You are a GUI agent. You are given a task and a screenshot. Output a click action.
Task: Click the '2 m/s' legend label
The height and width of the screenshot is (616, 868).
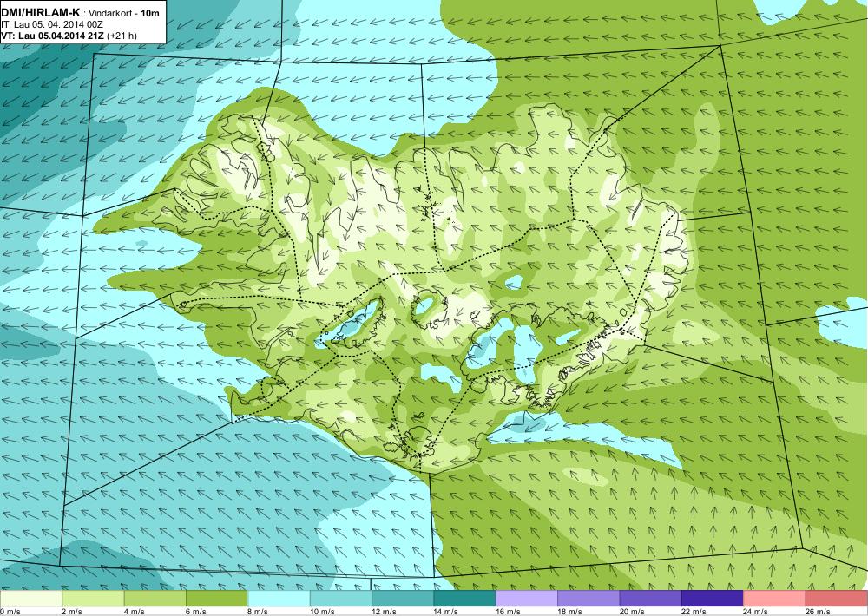tap(73, 612)
